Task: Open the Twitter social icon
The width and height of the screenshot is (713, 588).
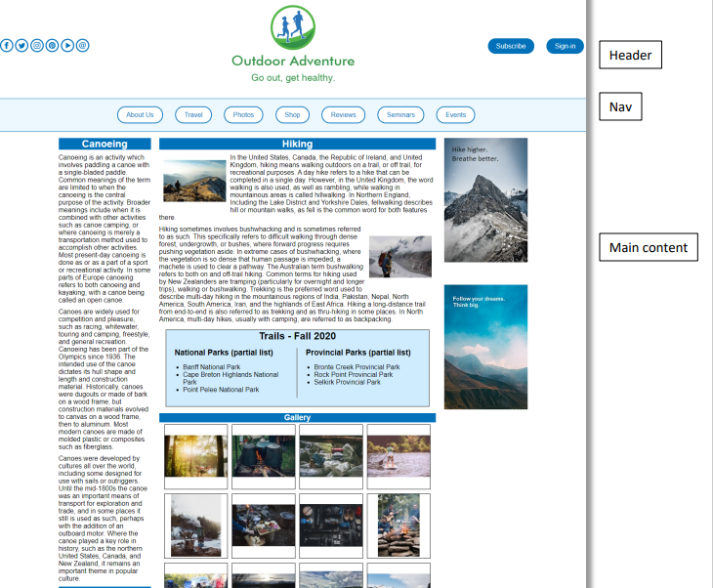Action: coord(21,46)
